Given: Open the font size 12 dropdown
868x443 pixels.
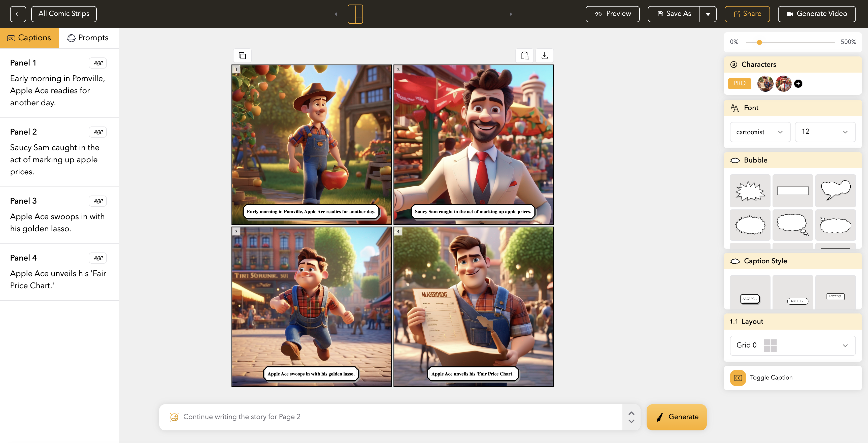Looking at the screenshot, I should pos(824,132).
